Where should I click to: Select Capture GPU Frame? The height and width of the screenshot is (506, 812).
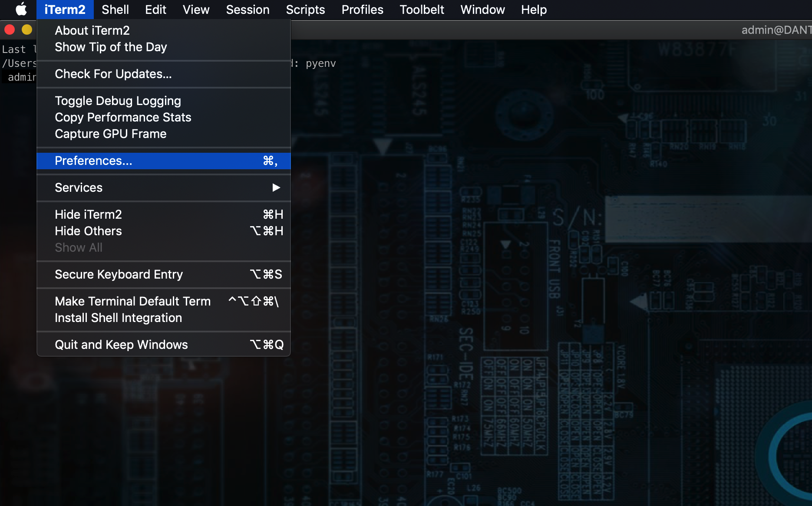pyautogui.click(x=164, y=134)
